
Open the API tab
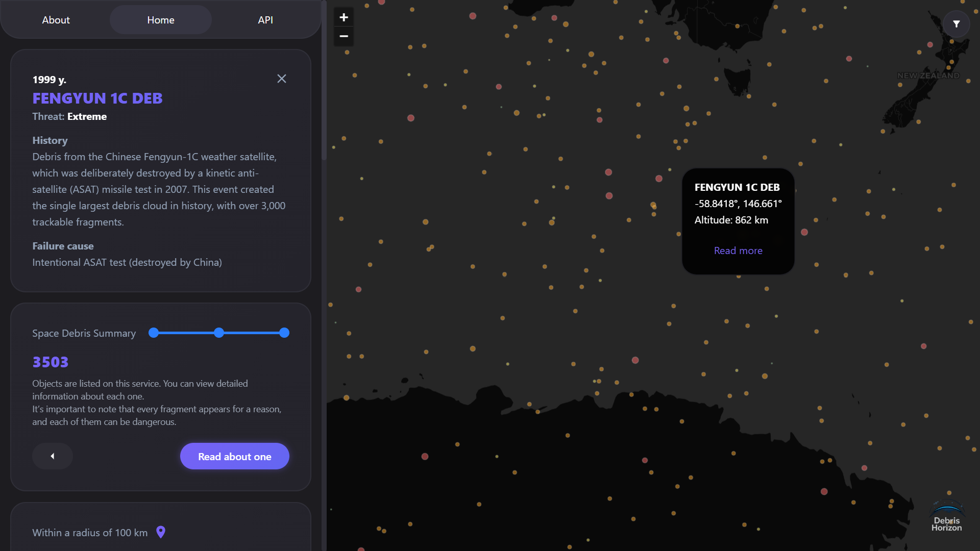pyautogui.click(x=265, y=20)
